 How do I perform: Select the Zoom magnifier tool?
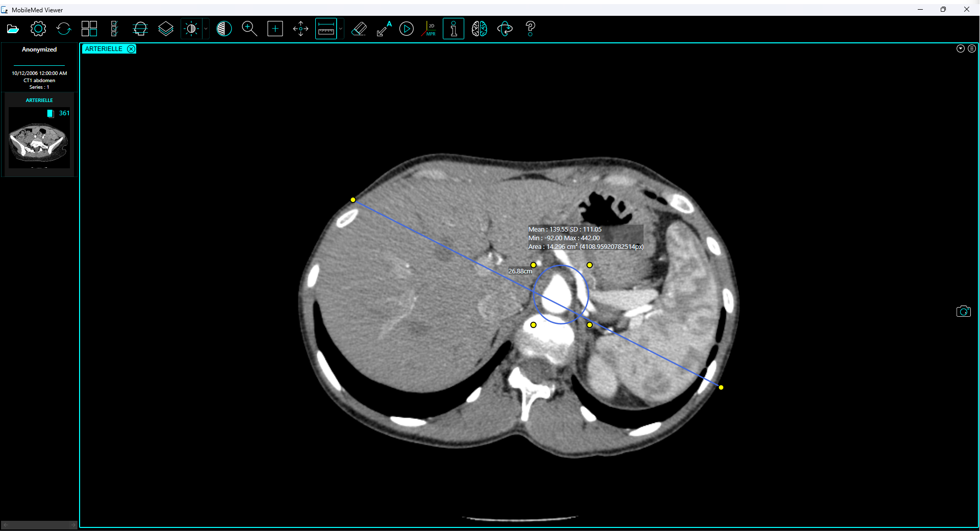[x=249, y=29]
